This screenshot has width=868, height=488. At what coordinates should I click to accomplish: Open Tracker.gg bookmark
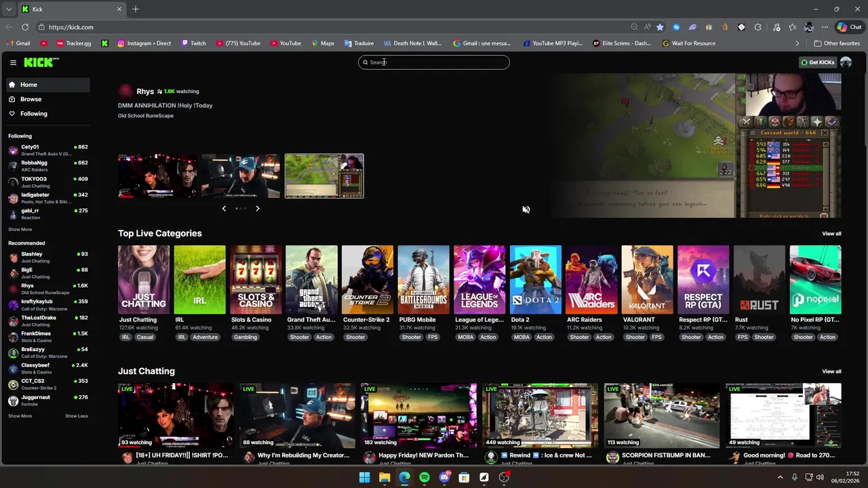coord(73,43)
